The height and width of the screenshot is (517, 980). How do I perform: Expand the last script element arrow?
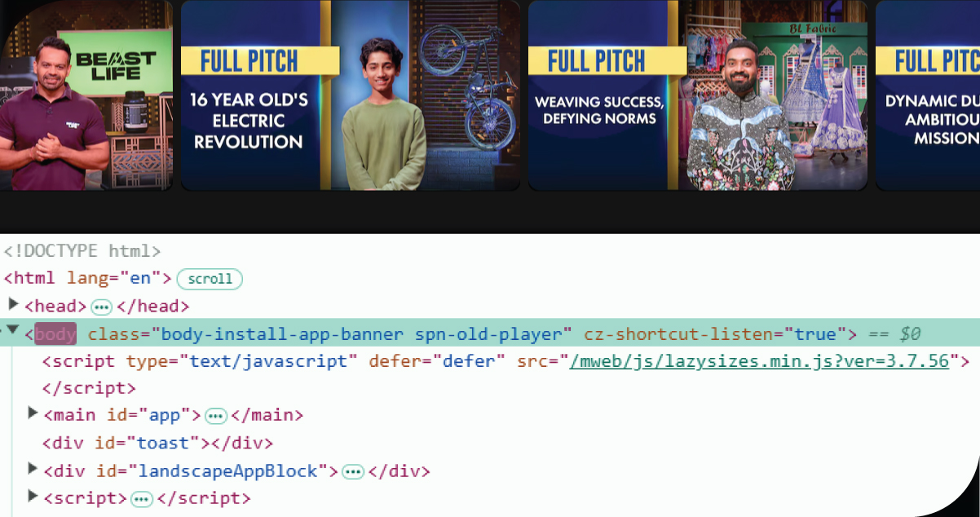coord(33,496)
